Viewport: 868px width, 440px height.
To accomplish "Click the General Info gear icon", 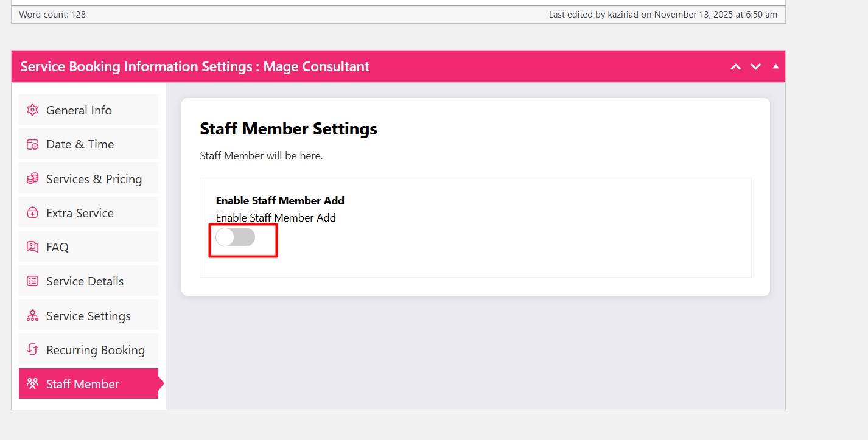I will [32, 110].
